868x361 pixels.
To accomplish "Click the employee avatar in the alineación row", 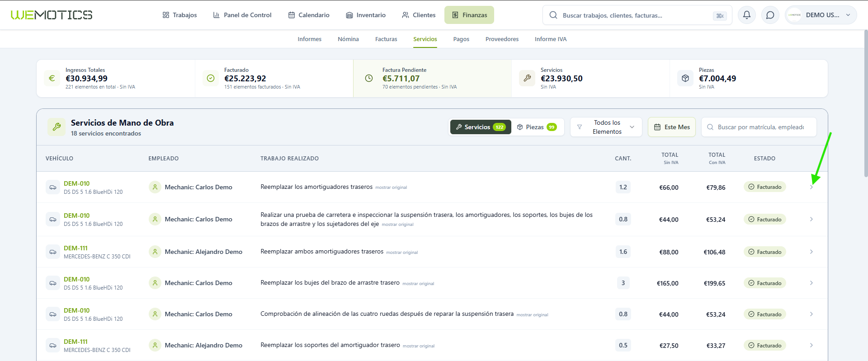I will 155,314.
